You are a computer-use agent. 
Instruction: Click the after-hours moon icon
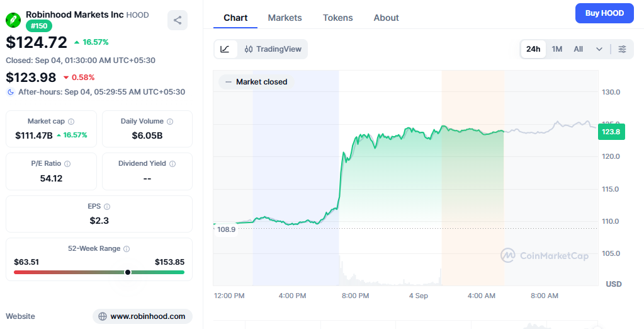click(11, 92)
